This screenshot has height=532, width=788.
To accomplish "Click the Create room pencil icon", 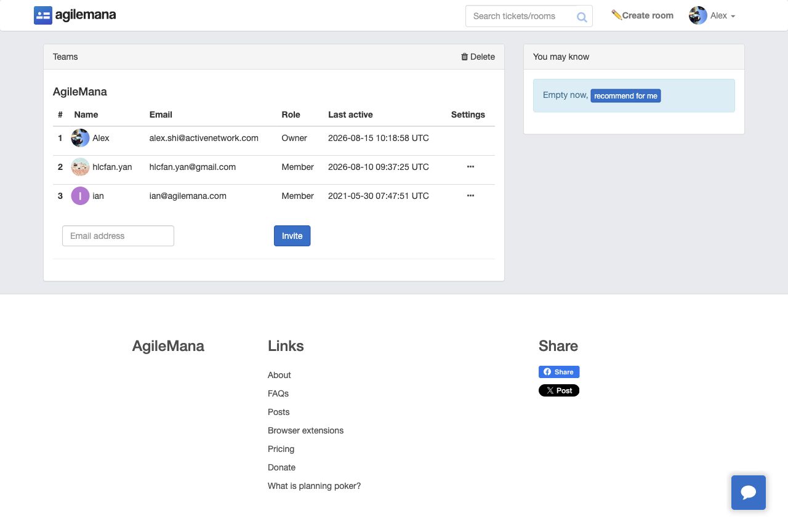I will 616,15.
